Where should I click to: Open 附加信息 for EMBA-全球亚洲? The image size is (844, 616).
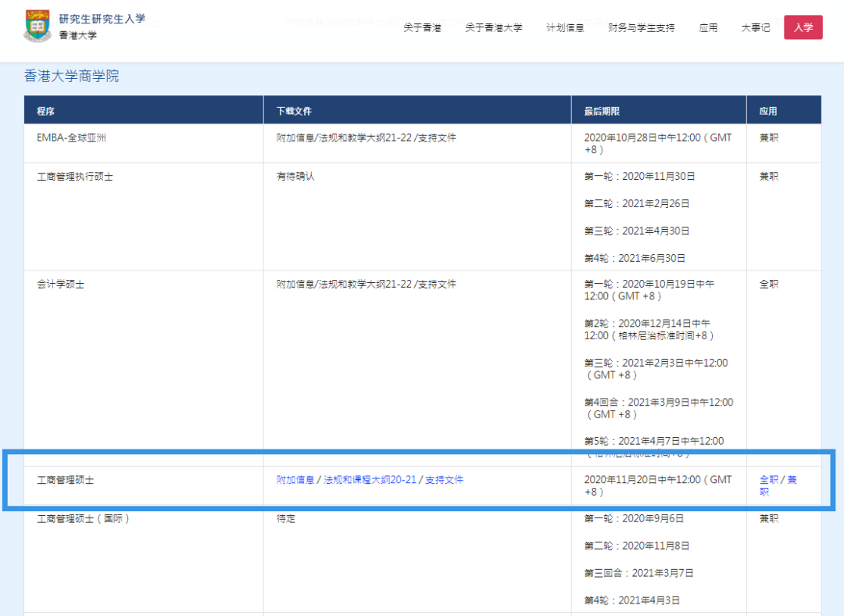coord(295,138)
